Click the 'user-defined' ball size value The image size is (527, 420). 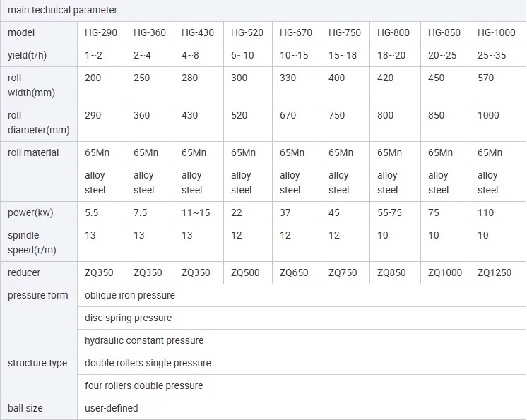pos(111,408)
